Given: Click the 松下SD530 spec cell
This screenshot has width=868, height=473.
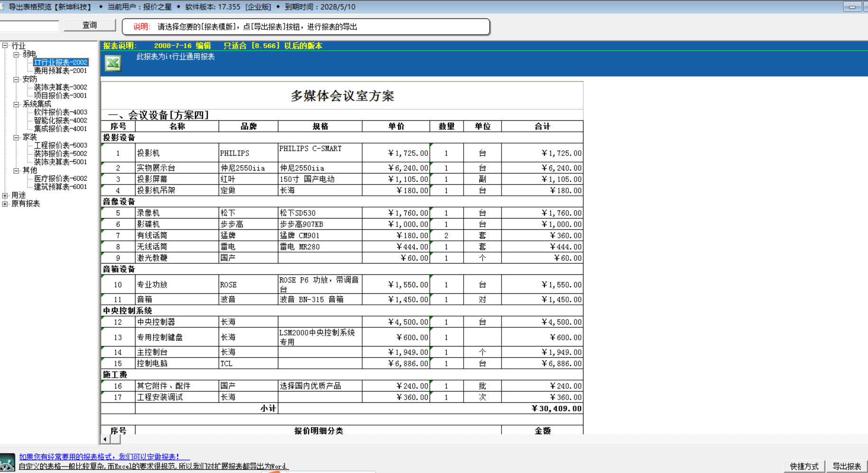Looking at the screenshot, I should tap(320, 213).
